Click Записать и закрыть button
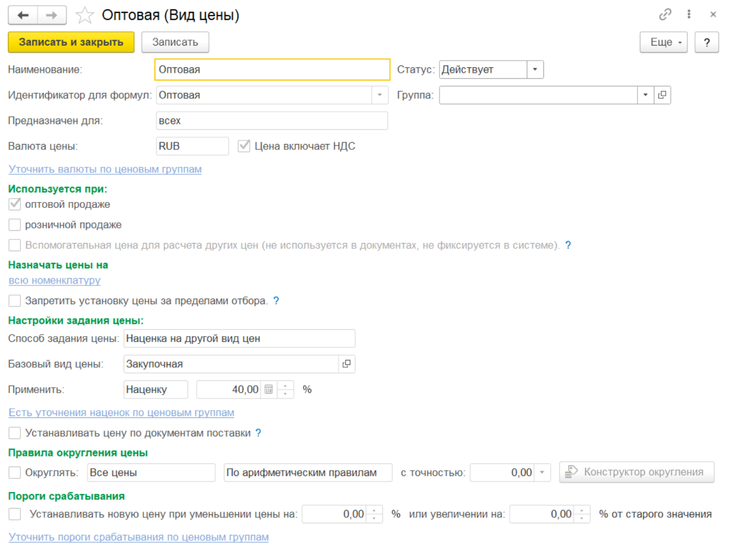 coord(71,43)
